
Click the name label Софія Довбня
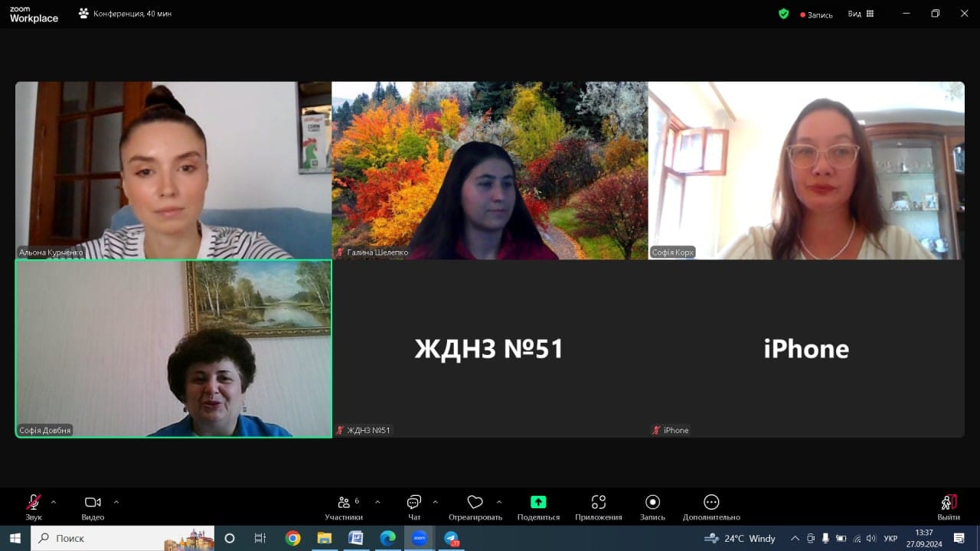click(x=45, y=430)
